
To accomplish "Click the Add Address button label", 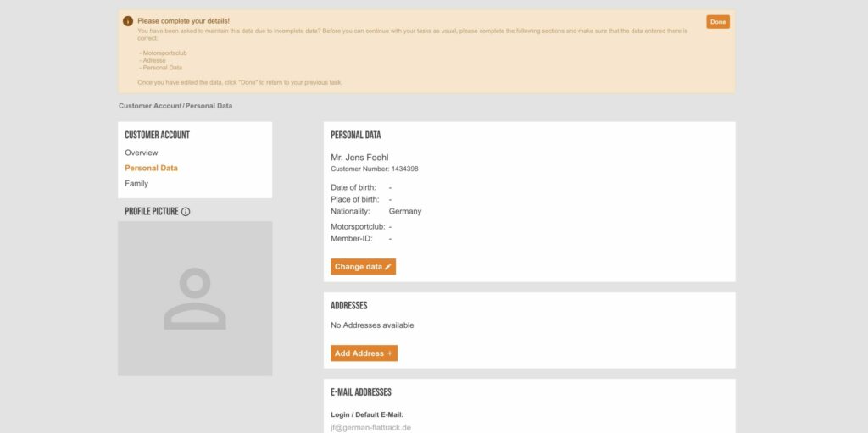I will click(x=359, y=353).
